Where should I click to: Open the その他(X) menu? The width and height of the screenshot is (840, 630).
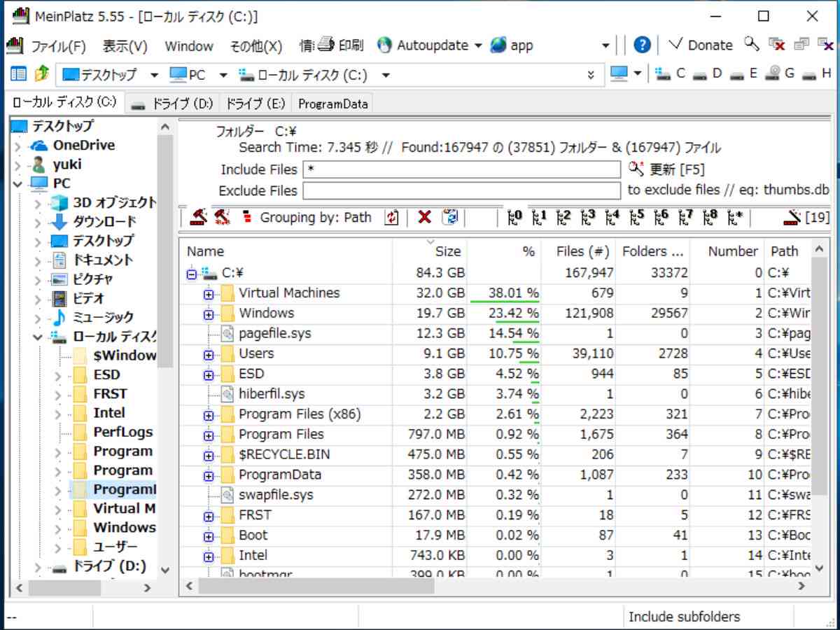pos(256,46)
